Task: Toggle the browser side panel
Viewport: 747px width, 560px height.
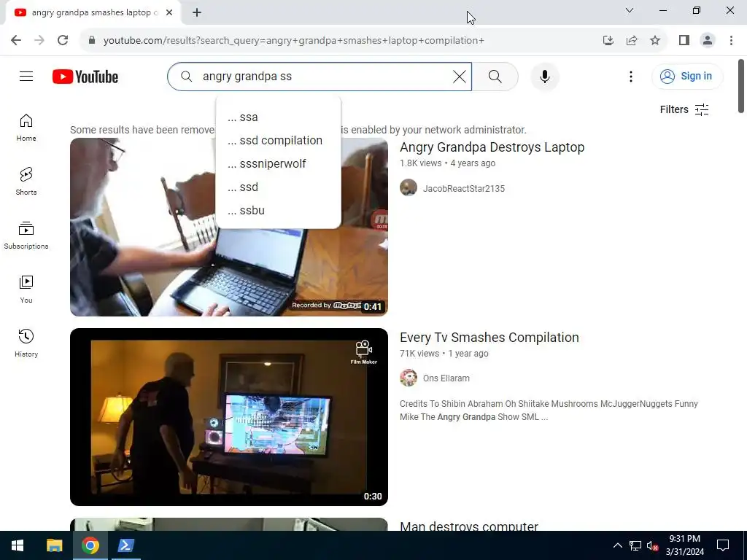Action: 684,41
